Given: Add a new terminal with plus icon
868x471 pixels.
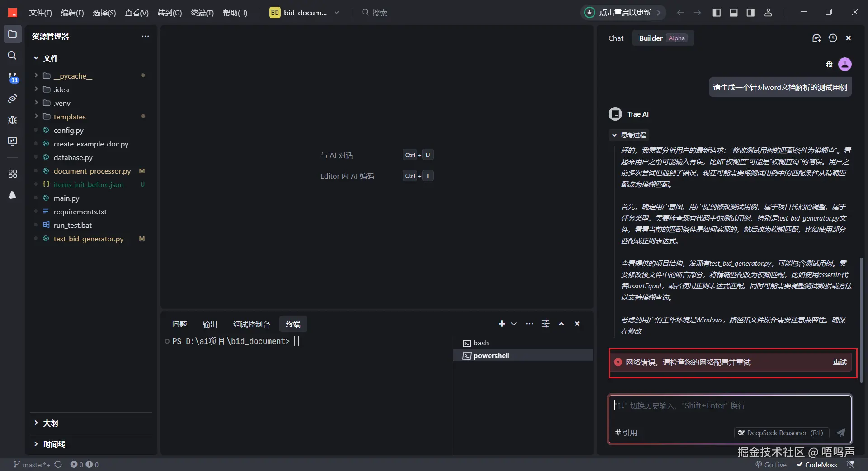Looking at the screenshot, I should 501,324.
